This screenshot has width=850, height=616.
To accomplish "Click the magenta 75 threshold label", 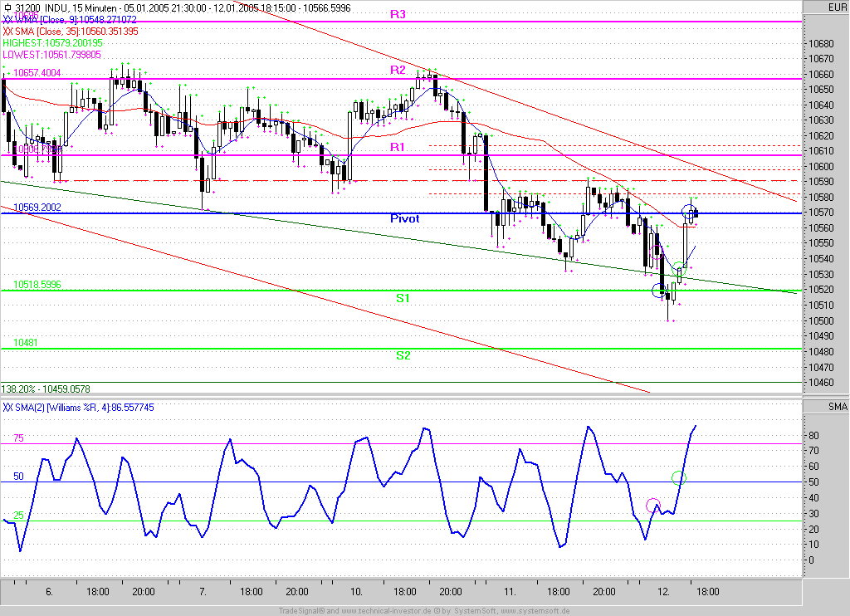I will click(18, 438).
